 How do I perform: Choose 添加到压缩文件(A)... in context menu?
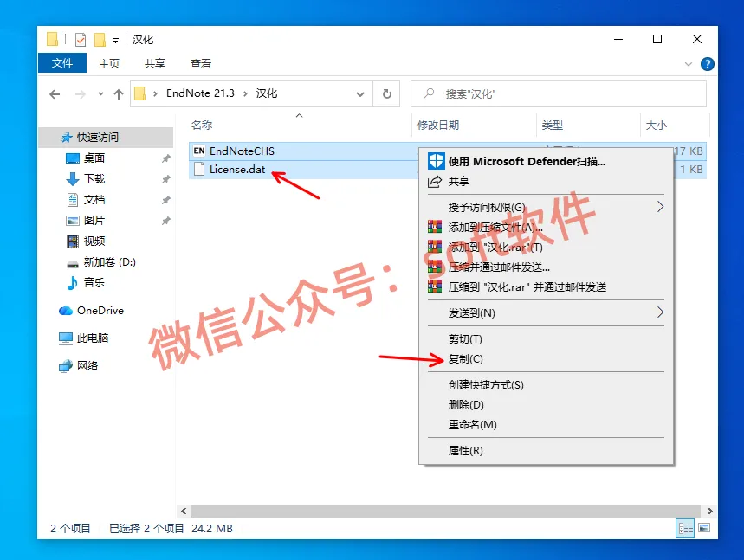(546, 227)
